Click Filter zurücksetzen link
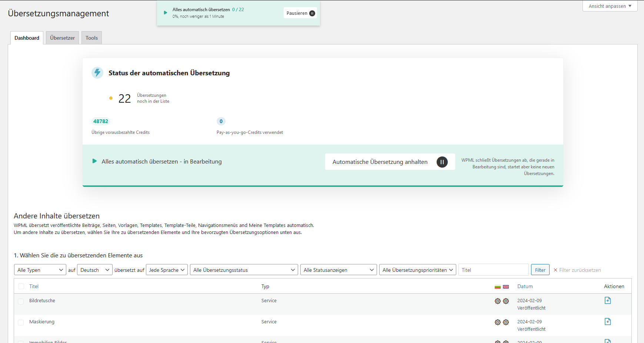This screenshot has height=343, width=644. click(x=577, y=270)
